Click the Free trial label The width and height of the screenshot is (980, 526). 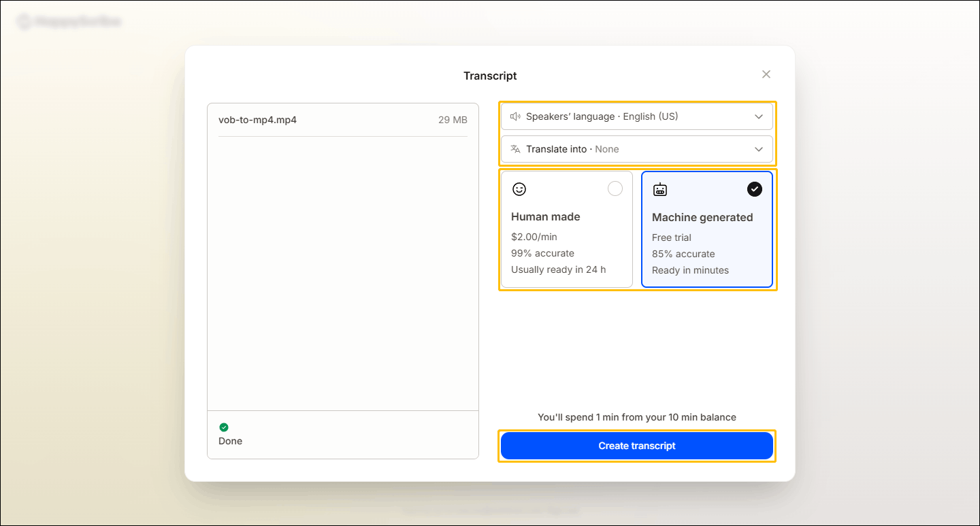pyautogui.click(x=672, y=237)
